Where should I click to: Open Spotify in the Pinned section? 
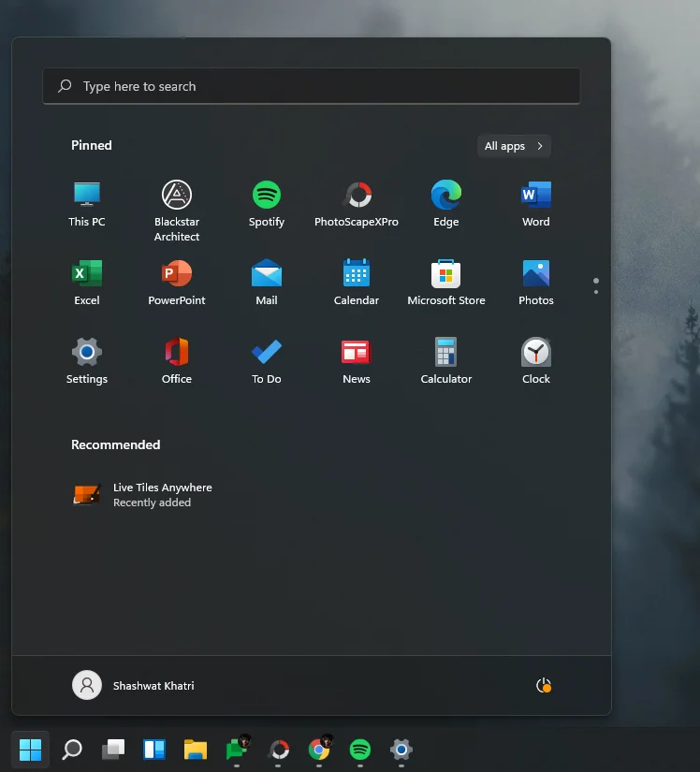[x=267, y=204]
